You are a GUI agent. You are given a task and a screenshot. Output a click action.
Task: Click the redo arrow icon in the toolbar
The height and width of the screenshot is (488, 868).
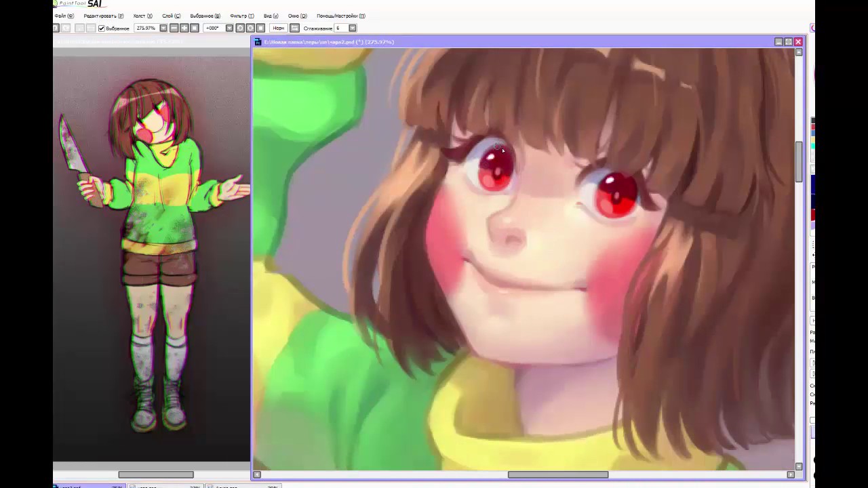coord(66,28)
